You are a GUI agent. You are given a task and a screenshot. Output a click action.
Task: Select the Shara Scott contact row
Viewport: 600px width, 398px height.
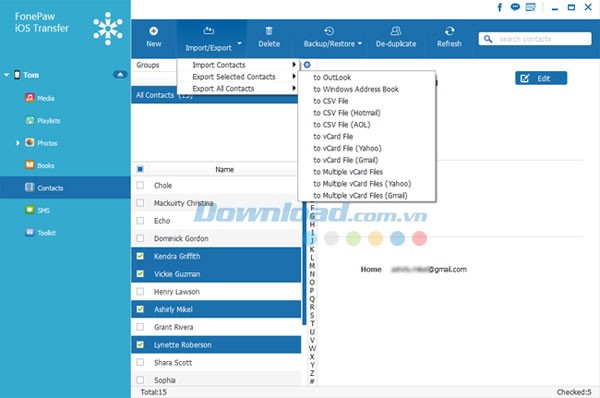[x=216, y=362]
